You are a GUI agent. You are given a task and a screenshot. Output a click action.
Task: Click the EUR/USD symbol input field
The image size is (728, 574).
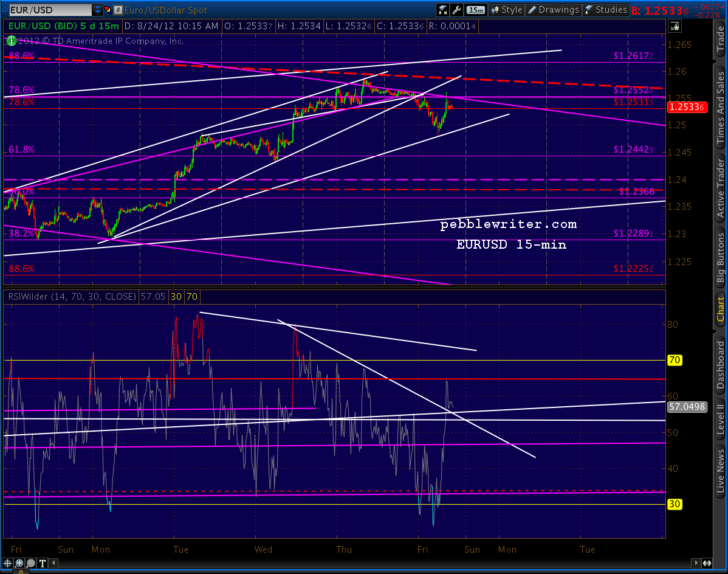(50, 10)
